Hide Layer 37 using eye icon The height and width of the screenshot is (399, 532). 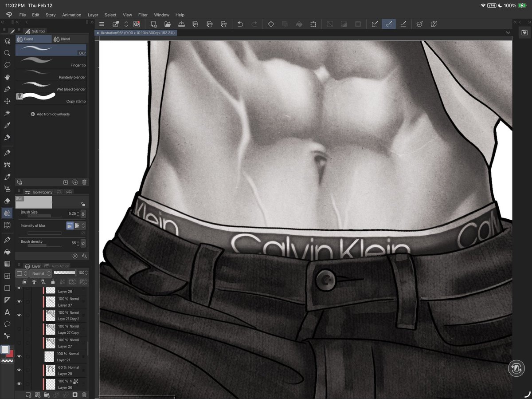tap(19, 301)
